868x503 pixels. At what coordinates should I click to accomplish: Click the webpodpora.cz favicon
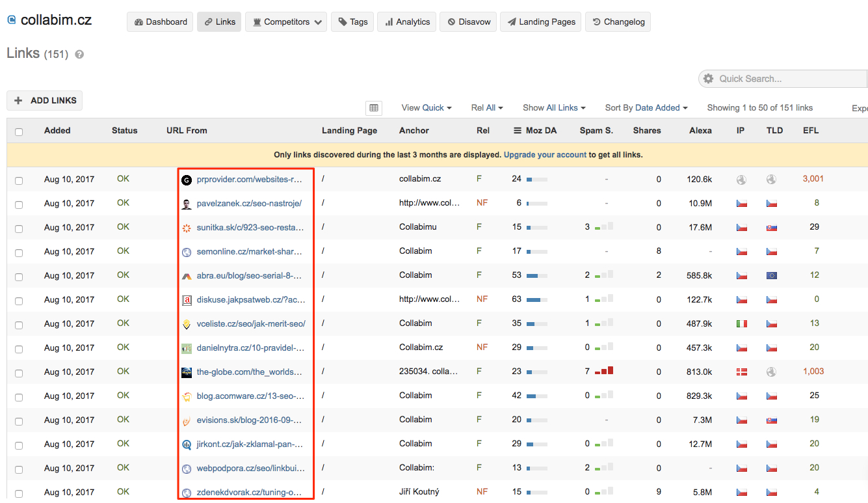tap(187, 469)
